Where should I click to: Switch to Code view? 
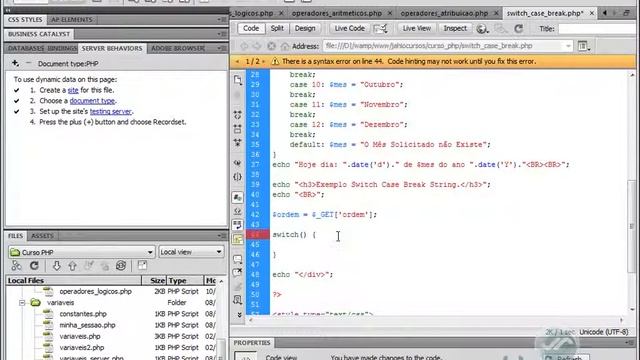pos(251,28)
